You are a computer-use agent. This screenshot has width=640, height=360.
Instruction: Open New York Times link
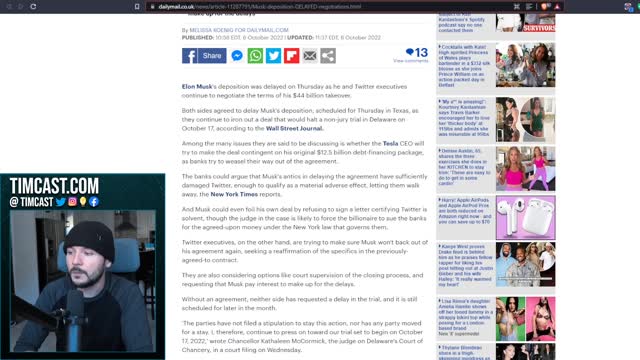234,194
